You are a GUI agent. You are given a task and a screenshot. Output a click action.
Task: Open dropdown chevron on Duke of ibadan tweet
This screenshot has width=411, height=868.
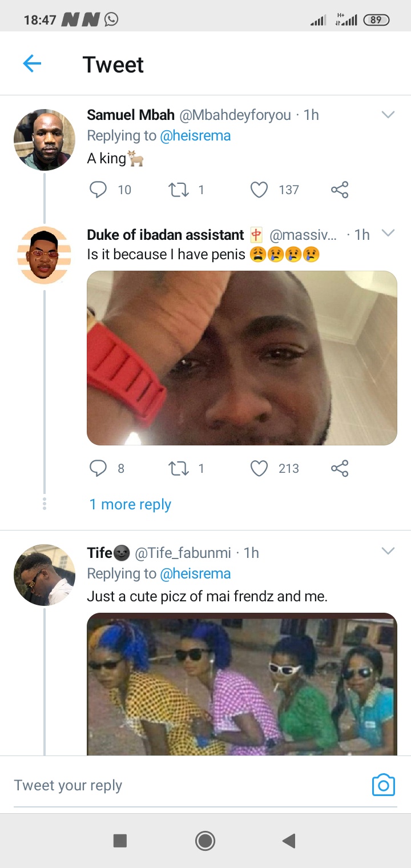(388, 233)
